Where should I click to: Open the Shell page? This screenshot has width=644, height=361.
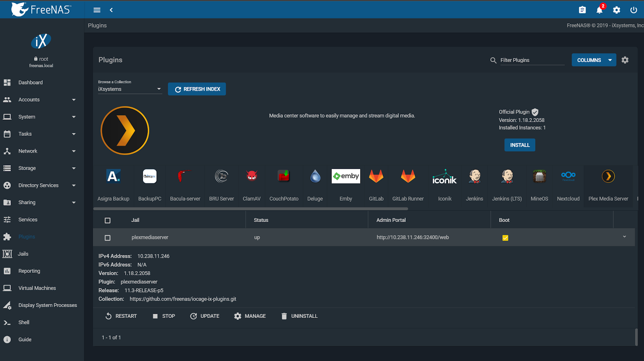tap(42, 322)
